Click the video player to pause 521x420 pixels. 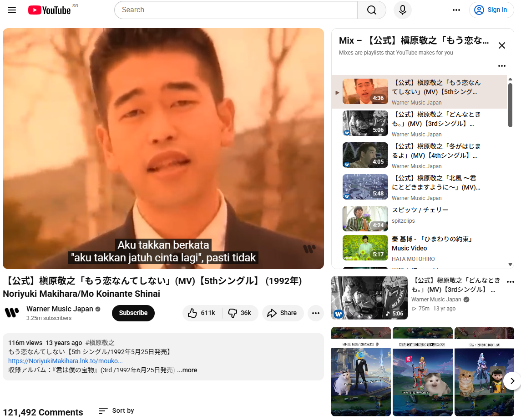163,149
